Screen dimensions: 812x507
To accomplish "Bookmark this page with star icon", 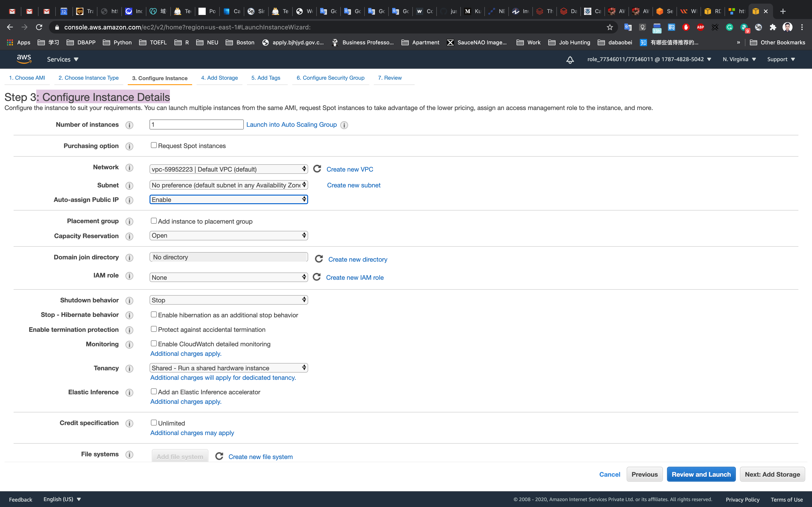I will [x=610, y=27].
